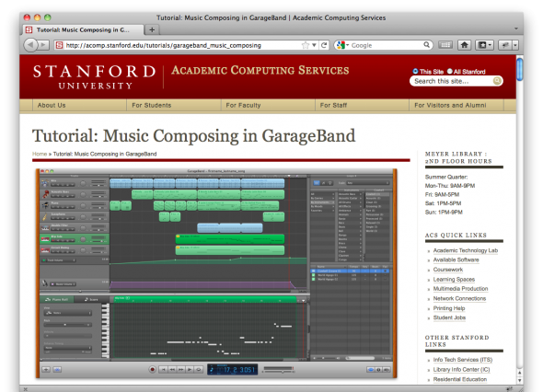This screenshot has width=543, height=392.
Task: Click the site identity icon in address bar
Action: [59, 45]
